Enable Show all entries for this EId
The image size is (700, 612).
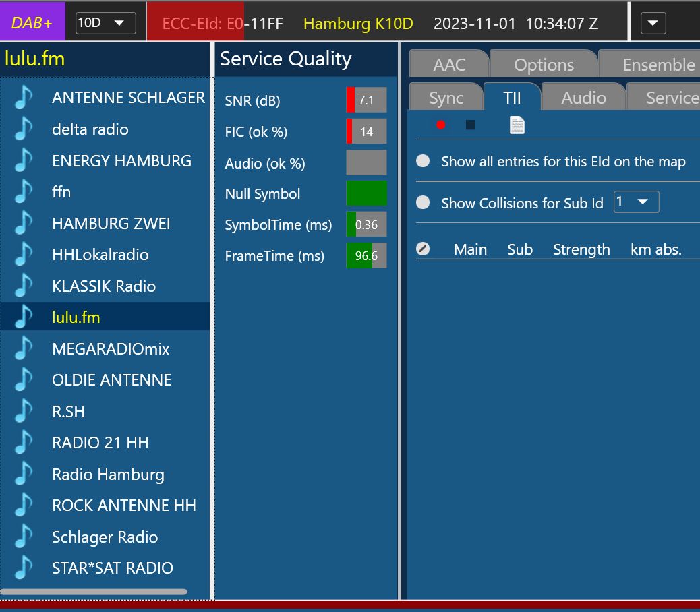(423, 162)
